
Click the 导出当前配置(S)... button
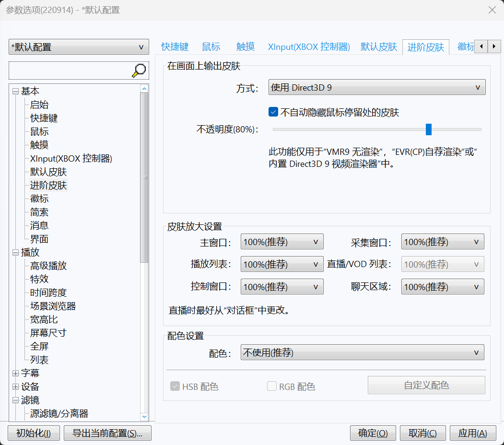click(107, 433)
